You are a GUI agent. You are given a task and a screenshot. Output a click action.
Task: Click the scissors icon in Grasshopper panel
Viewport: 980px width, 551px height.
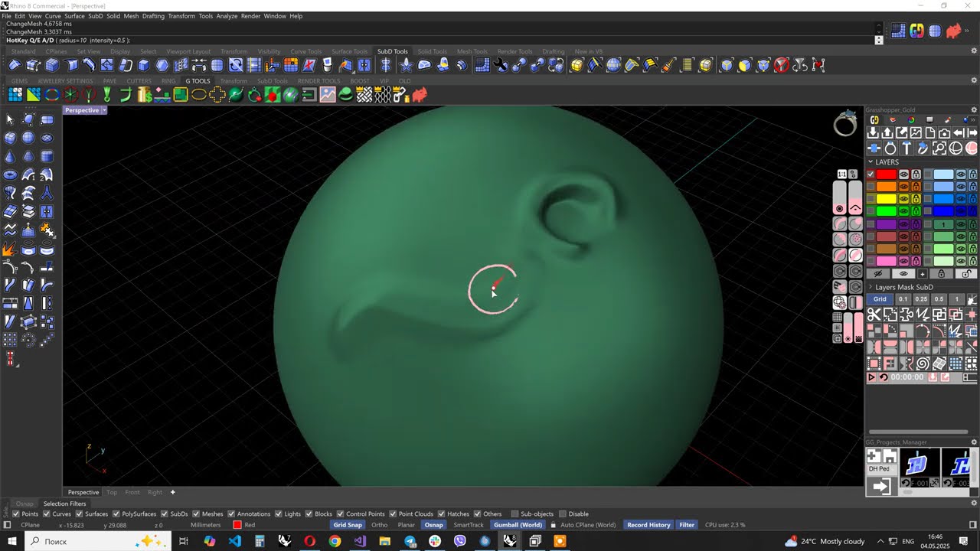click(x=874, y=314)
